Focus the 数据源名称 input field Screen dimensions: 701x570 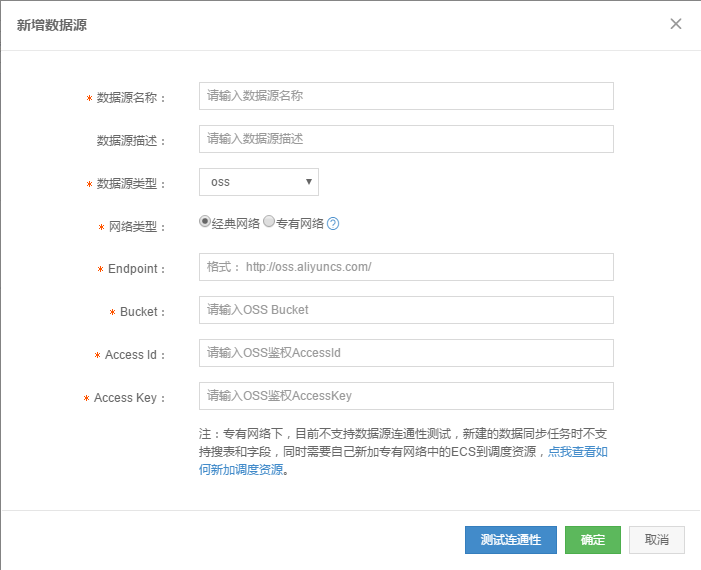[x=406, y=96]
